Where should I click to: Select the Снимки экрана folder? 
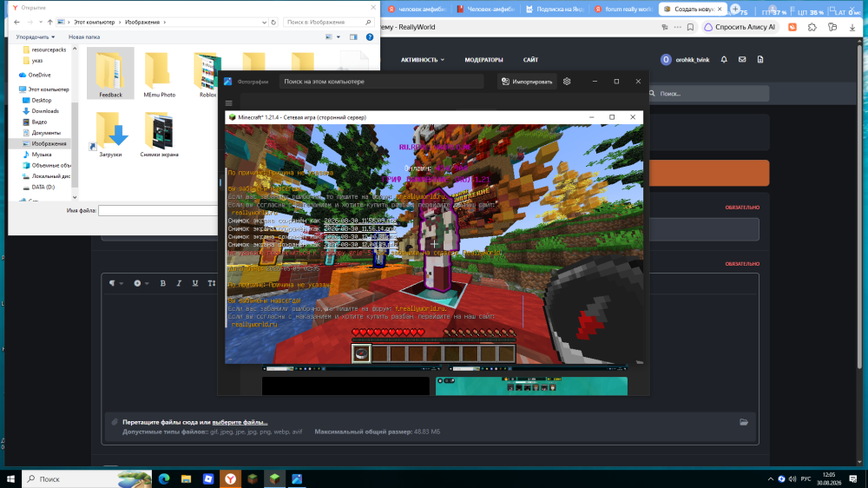tap(159, 135)
